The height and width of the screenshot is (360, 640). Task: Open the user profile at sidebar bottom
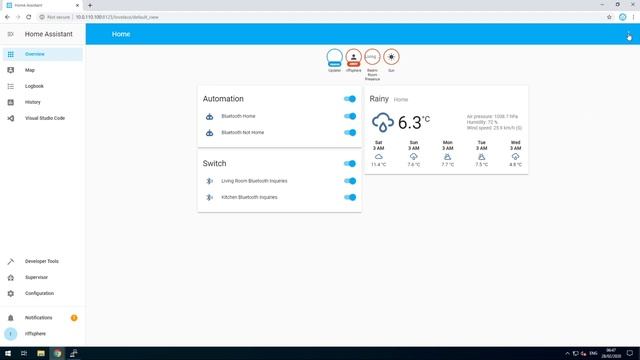tap(43, 333)
